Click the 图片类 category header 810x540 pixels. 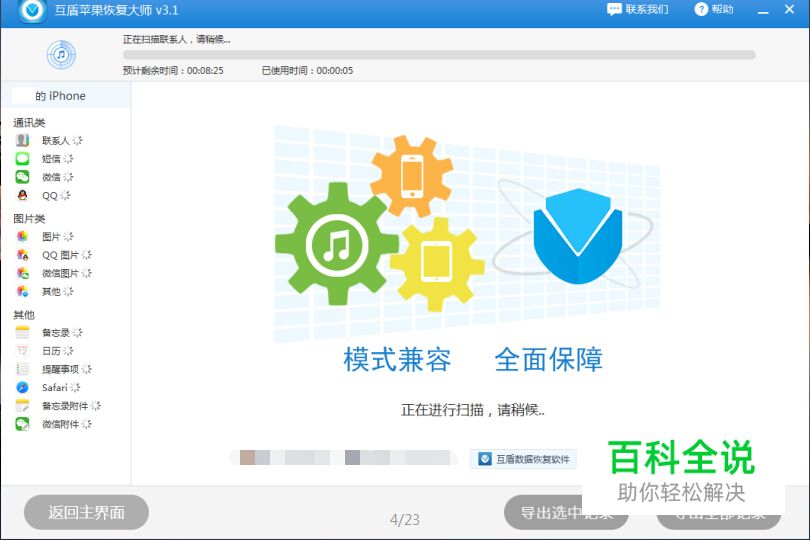point(29,219)
